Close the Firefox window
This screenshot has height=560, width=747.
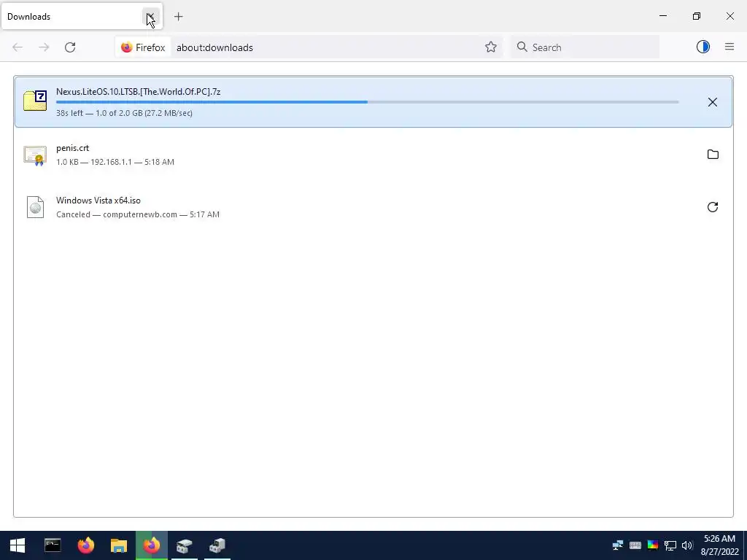pyautogui.click(x=729, y=16)
